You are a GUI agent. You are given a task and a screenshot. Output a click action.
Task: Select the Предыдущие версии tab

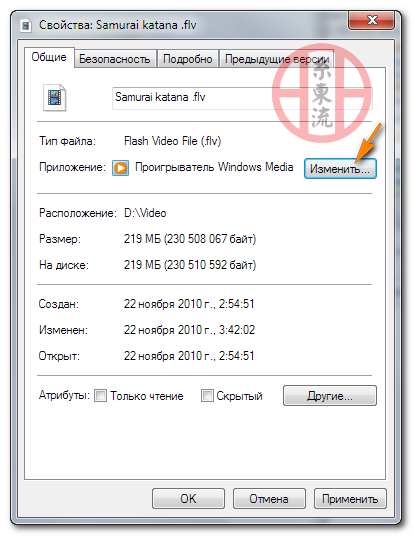tap(277, 59)
